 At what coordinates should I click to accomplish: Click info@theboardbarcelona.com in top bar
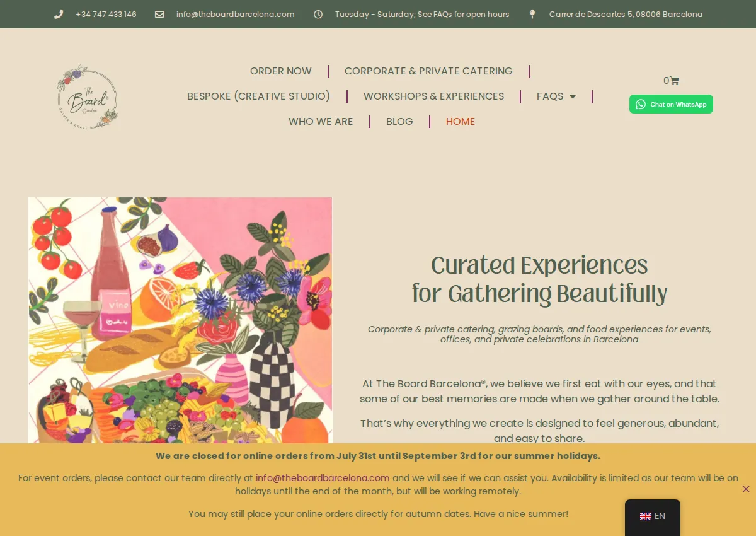[235, 14]
